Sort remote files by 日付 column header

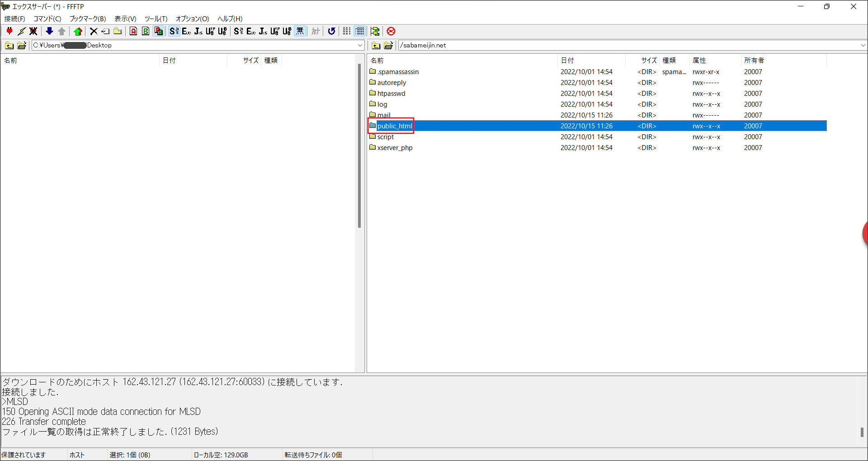(567, 60)
